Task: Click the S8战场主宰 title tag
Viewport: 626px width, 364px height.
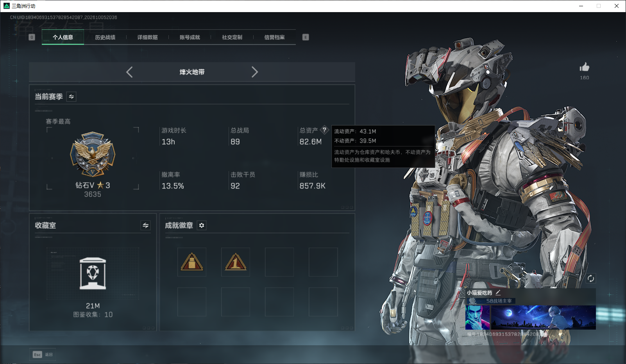Action: pos(491,301)
